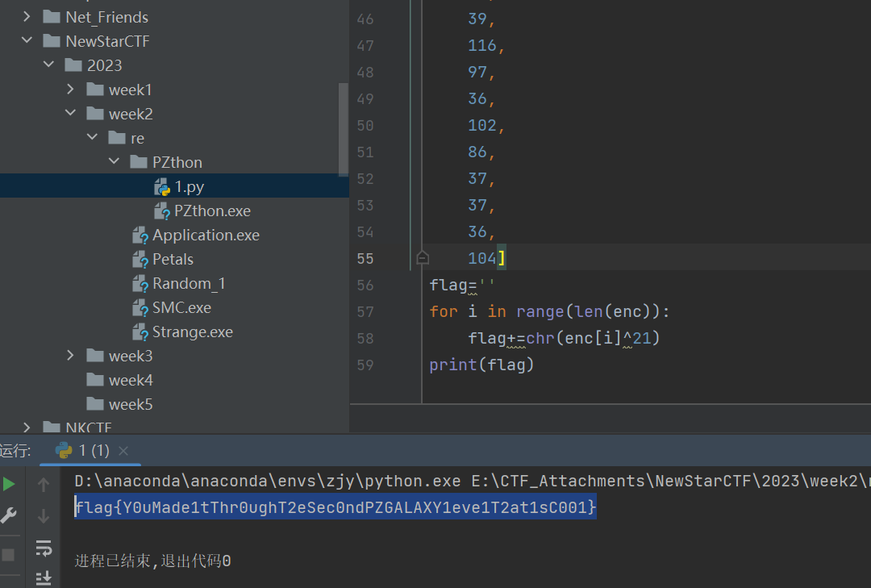Click the code fold marker at line 55
The image size is (871, 588).
point(422,258)
